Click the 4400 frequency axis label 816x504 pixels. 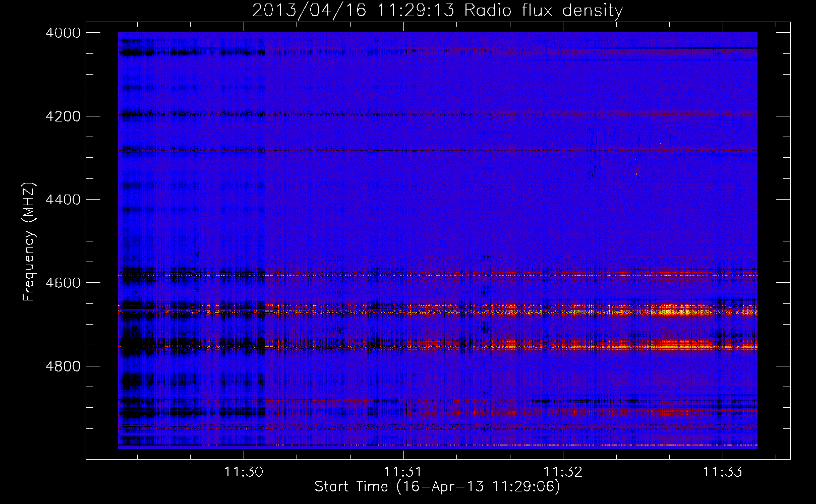coord(63,200)
